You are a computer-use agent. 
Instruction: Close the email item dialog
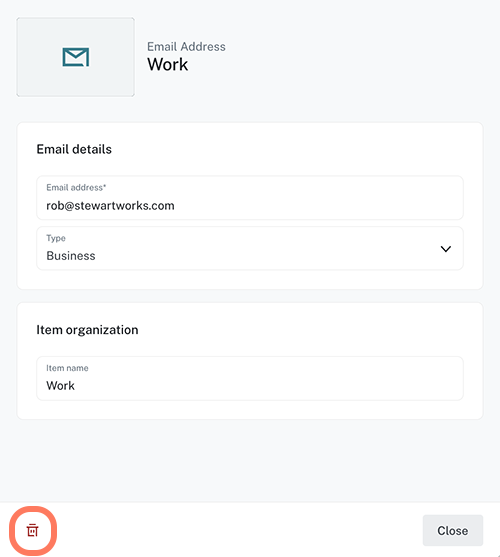pyautogui.click(x=453, y=530)
